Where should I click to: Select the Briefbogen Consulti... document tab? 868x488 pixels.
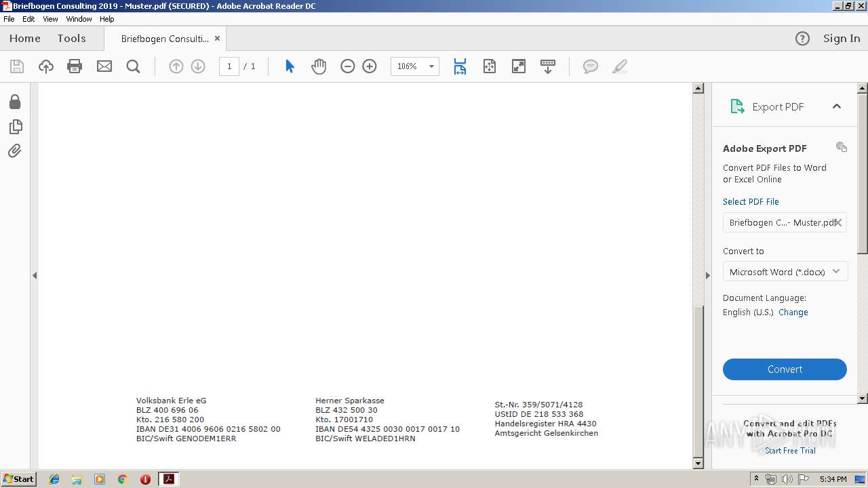[165, 39]
